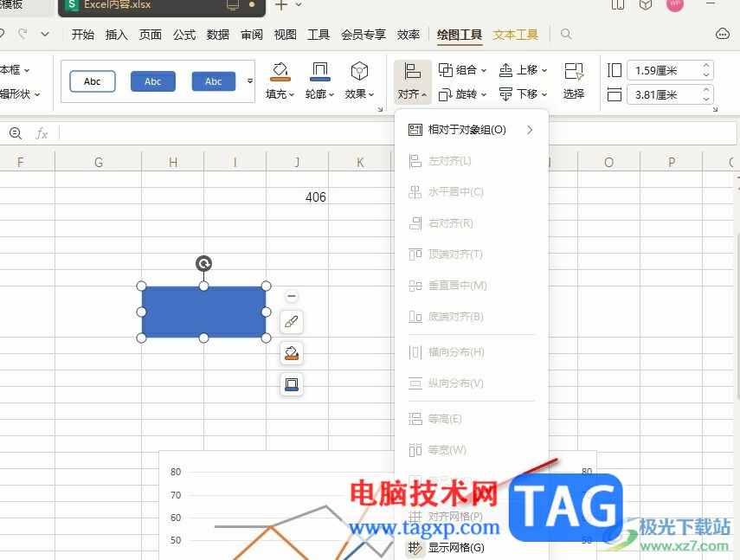Increase shape height with stepper up arrow

click(x=706, y=66)
